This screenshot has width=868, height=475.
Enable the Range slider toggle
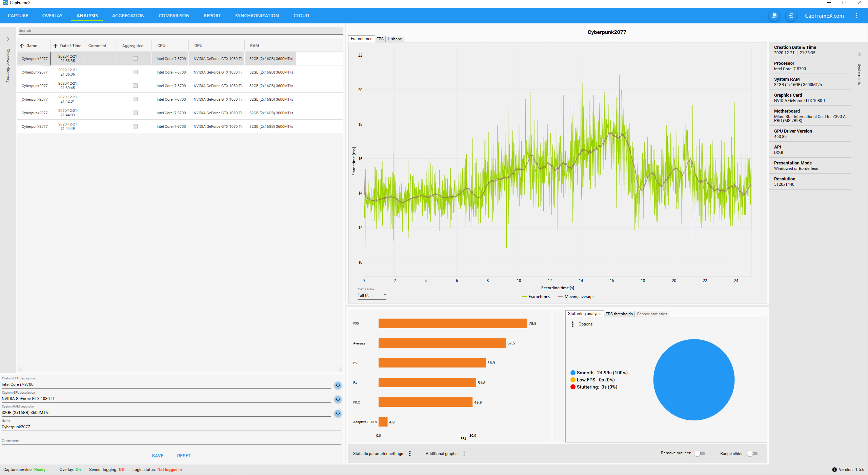tap(752, 453)
